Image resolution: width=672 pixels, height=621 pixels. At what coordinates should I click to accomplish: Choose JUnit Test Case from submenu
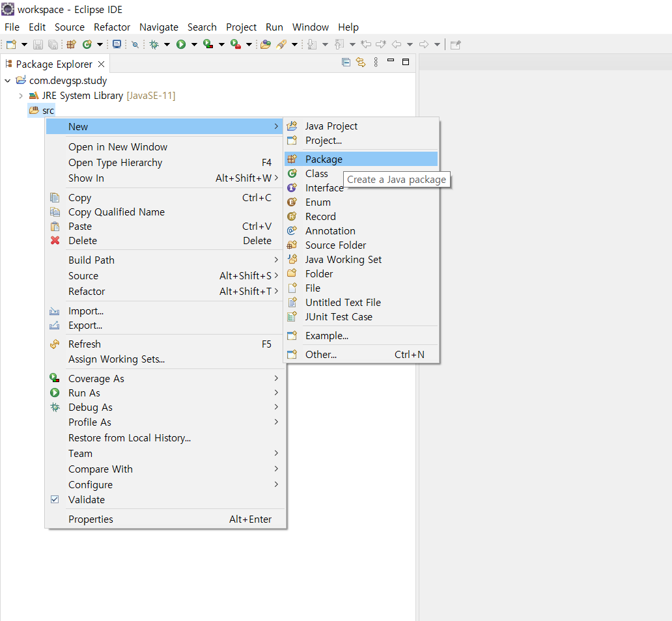361,317
